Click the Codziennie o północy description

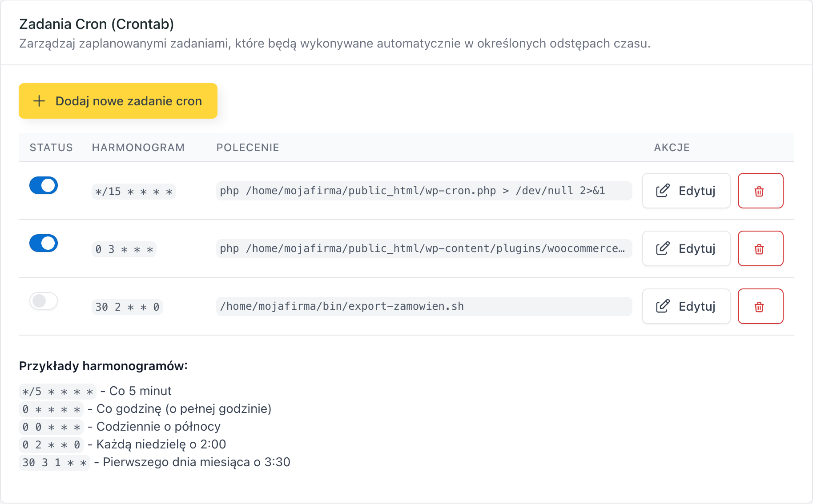tap(158, 427)
